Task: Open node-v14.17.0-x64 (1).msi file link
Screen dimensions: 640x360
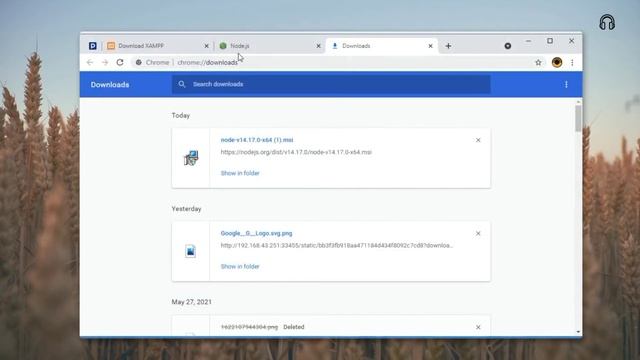Action: click(x=257, y=140)
